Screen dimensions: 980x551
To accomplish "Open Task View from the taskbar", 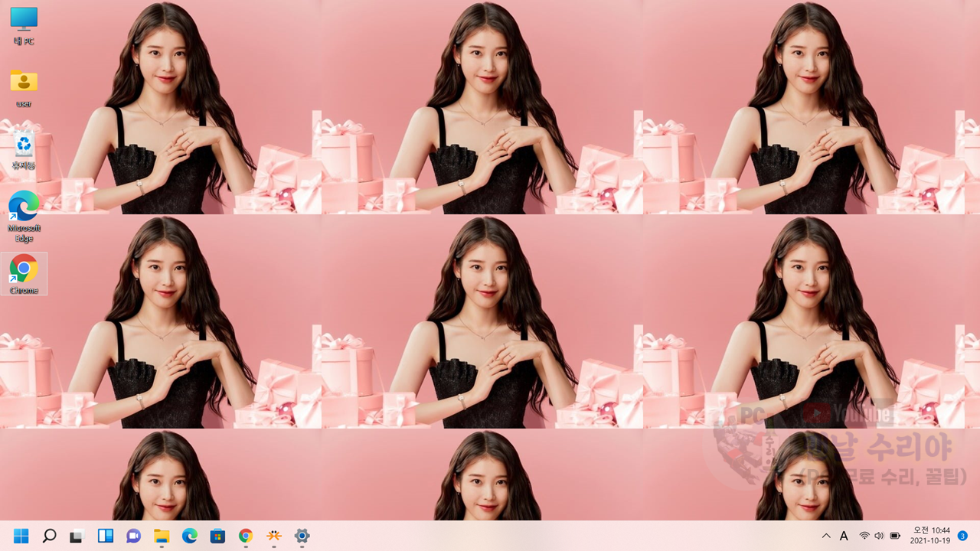I will [77, 536].
